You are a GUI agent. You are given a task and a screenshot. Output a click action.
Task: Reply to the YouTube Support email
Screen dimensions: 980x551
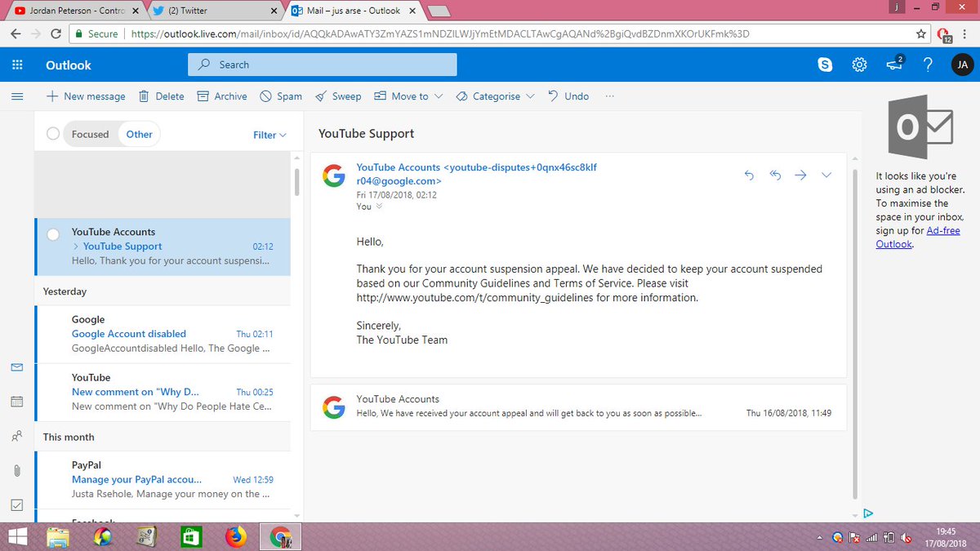click(750, 175)
